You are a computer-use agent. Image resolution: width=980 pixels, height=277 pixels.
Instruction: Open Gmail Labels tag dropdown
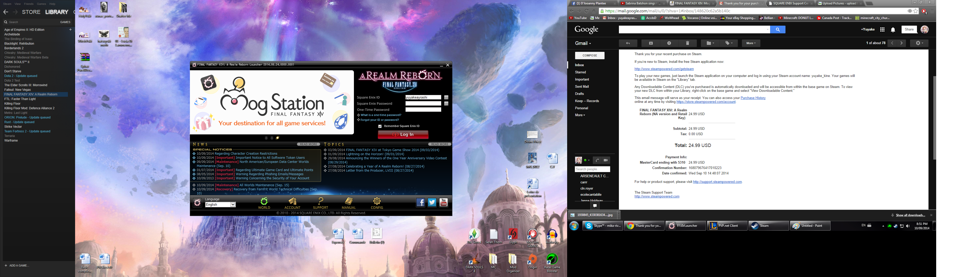729,43
